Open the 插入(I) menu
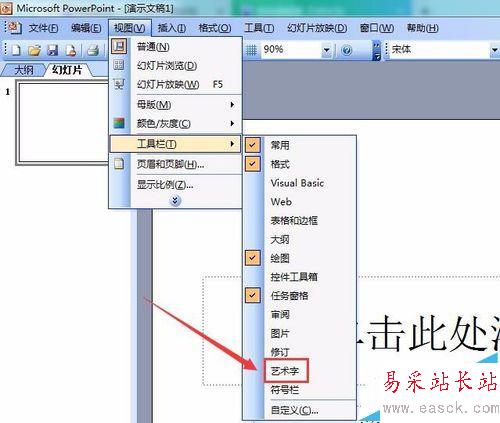This screenshot has height=423, width=500. pyautogui.click(x=172, y=28)
